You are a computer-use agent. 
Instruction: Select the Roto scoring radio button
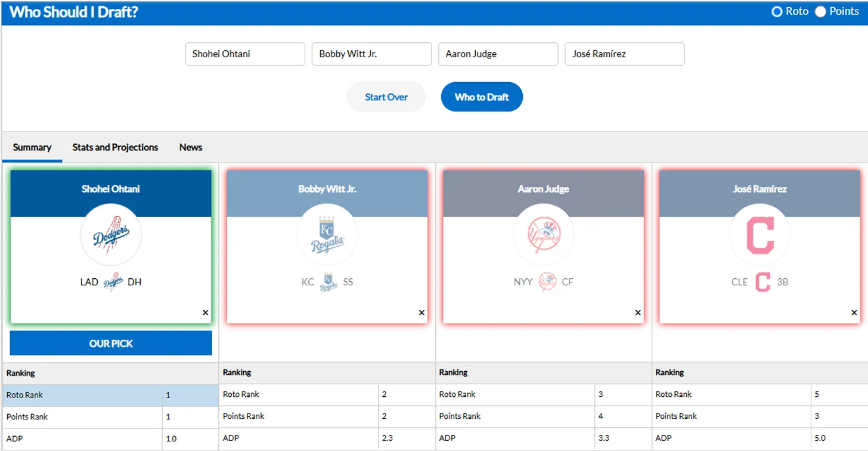777,11
